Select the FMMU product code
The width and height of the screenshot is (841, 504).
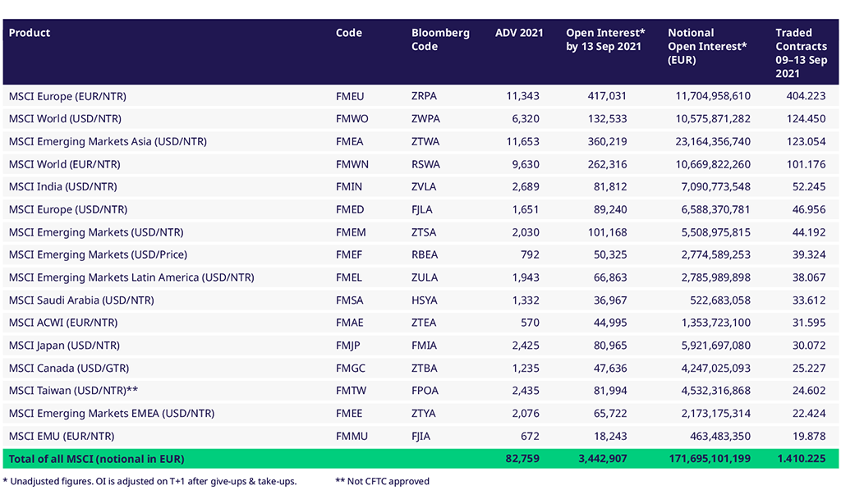[352, 436]
